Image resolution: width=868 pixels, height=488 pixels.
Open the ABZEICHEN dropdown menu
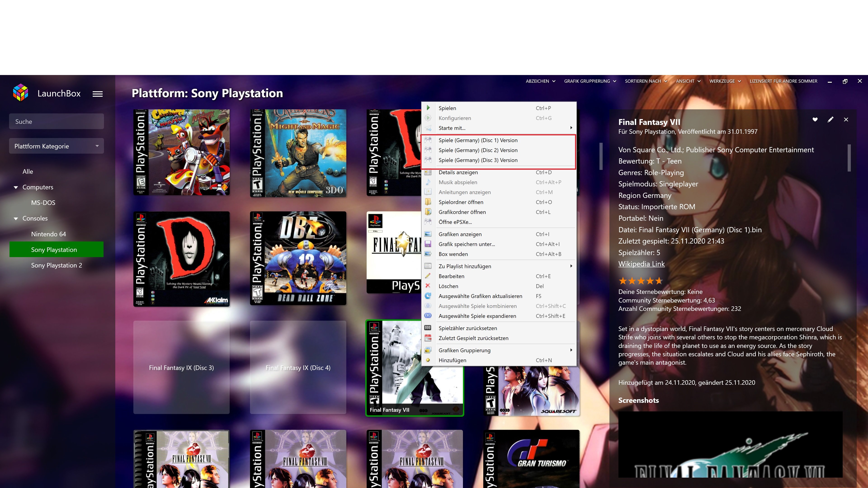click(x=540, y=81)
